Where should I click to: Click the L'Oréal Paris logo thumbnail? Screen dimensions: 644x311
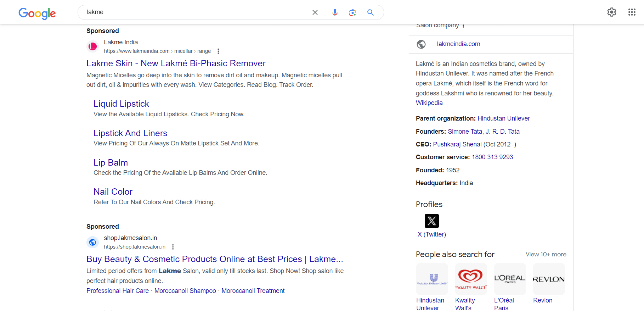(510, 279)
